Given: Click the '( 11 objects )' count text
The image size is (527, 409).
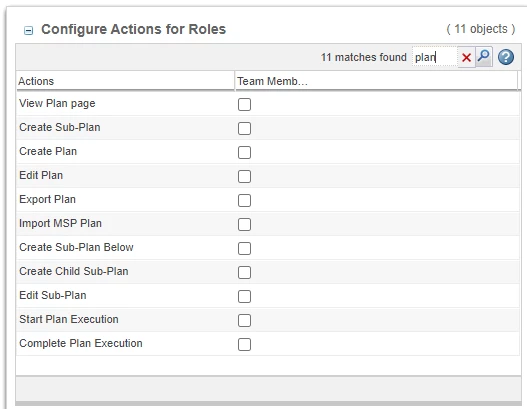Looking at the screenshot, I should click(481, 29).
